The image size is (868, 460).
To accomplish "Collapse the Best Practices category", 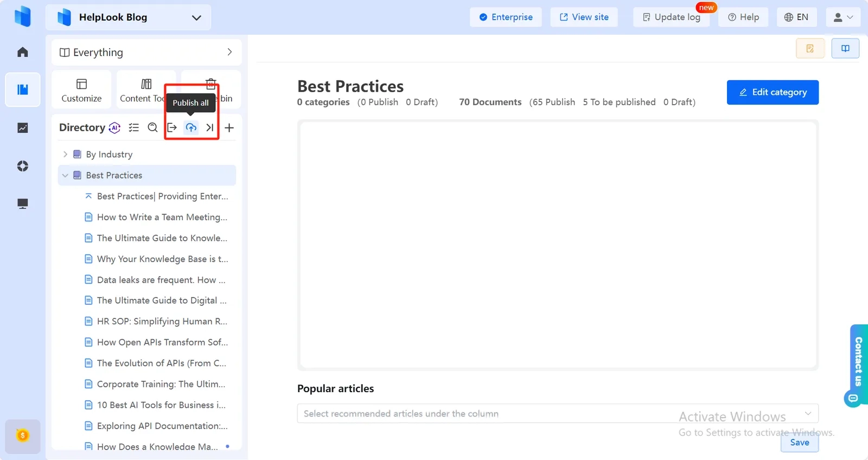I will click(x=65, y=175).
